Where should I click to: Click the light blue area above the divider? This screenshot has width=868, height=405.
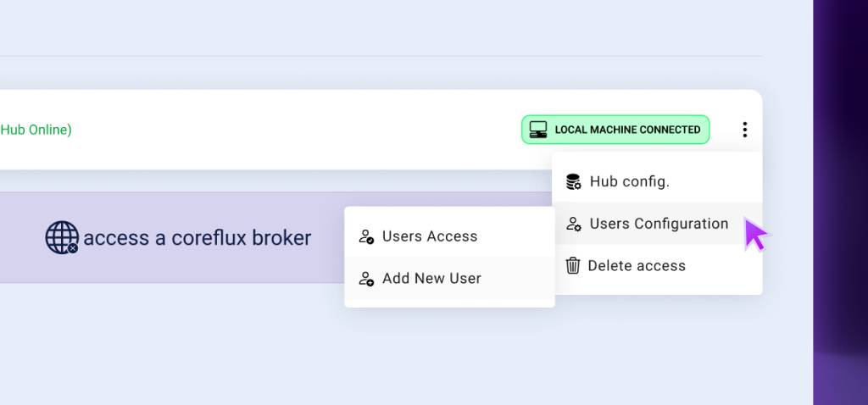[x=381, y=25]
